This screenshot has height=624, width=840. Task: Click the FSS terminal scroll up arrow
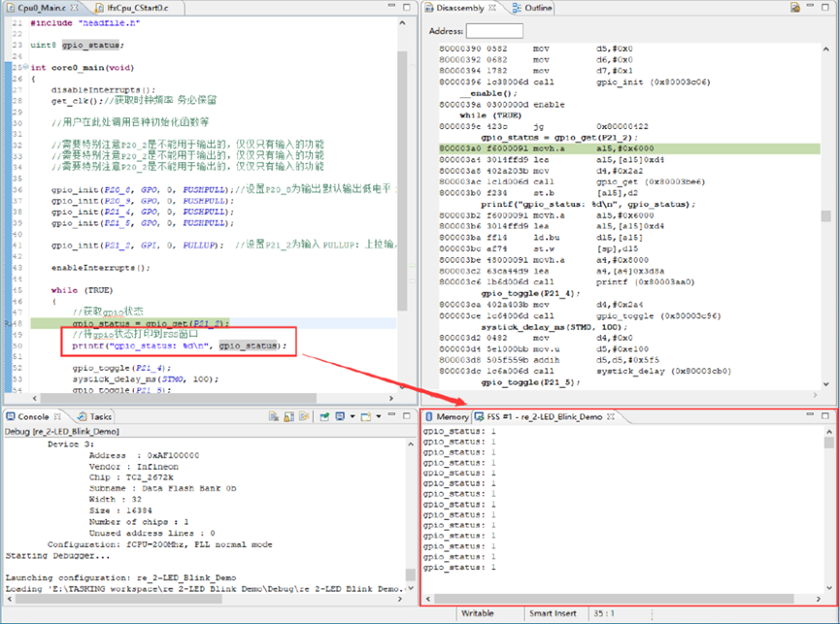point(828,431)
